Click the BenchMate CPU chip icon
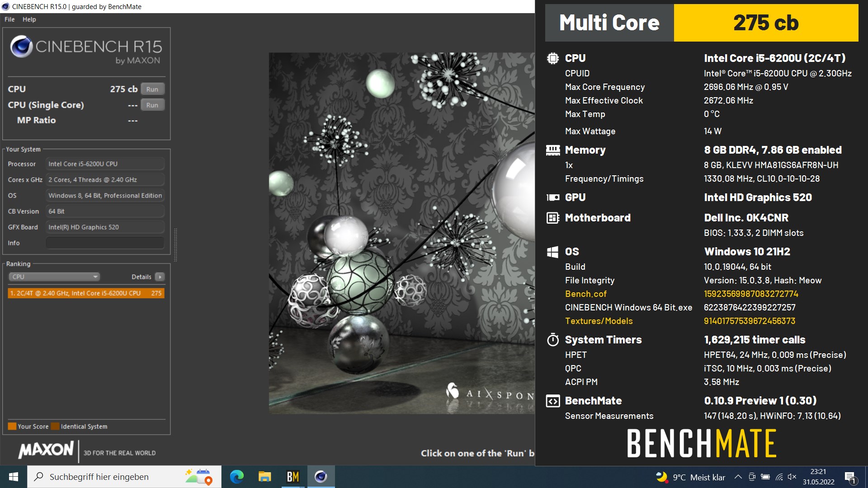The height and width of the screenshot is (488, 868). click(552, 58)
